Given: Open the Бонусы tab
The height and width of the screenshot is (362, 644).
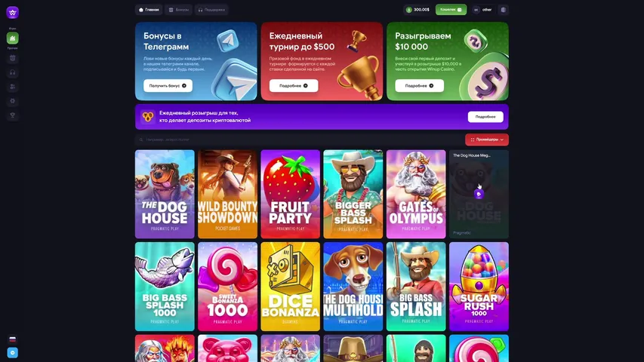Looking at the screenshot, I should click(x=179, y=10).
